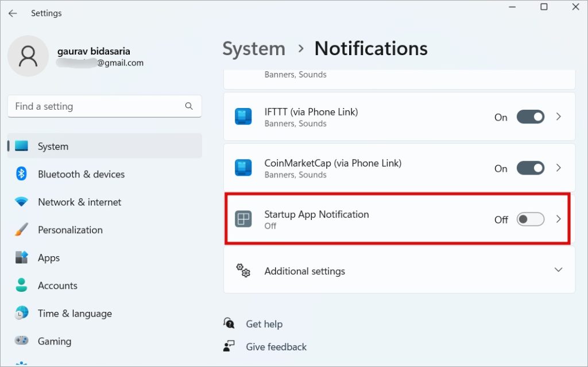Open Time & language settings
Screen dimensions: 588x367
click(x=75, y=314)
